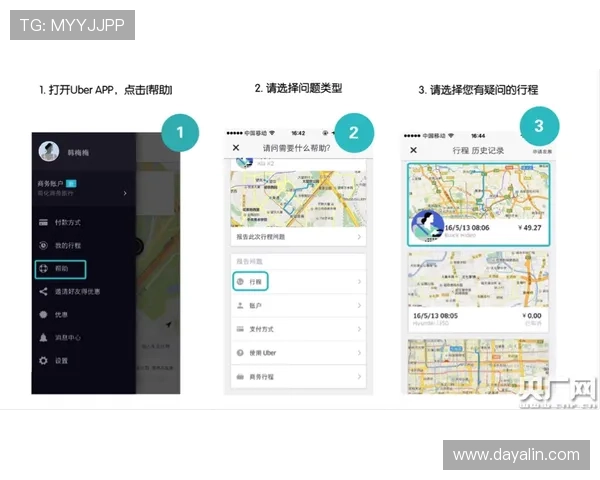
Task: Expand the 商务行程 row chevron
Action: point(359,377)
